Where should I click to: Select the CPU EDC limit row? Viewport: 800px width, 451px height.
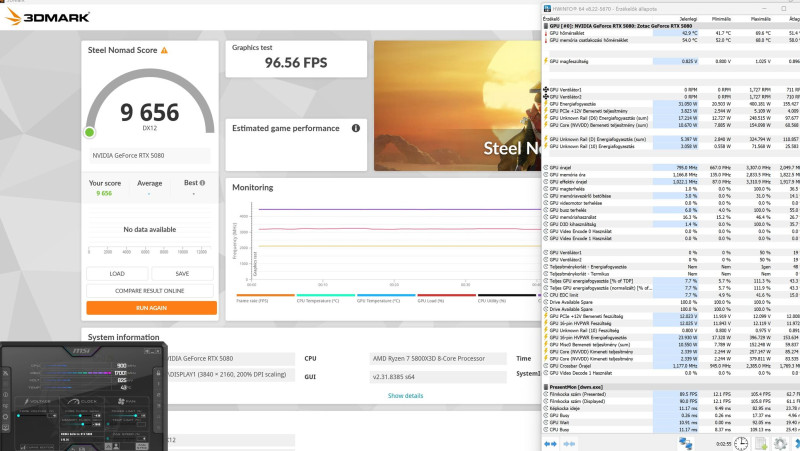[670, 295]
